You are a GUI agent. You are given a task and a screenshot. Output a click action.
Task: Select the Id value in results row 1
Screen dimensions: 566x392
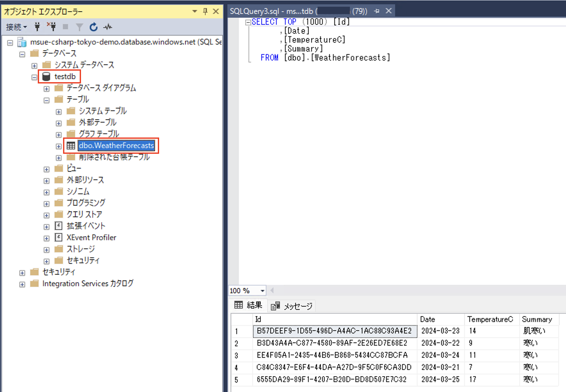pos(334,331)
